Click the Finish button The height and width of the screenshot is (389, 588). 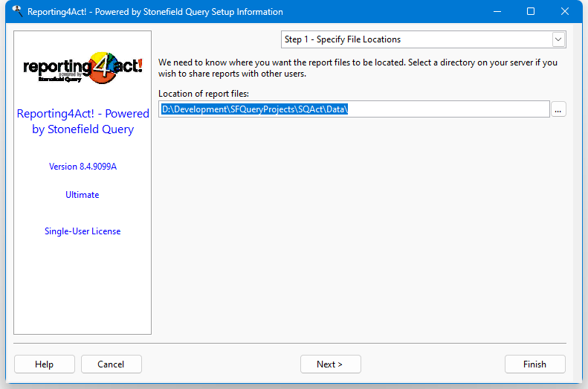click(x=534, y=364)
